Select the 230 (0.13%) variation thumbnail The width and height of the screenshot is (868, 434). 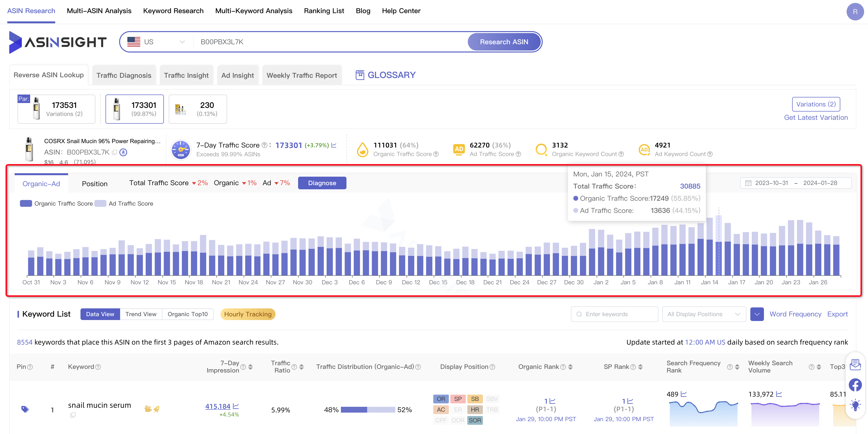(197, 109)
